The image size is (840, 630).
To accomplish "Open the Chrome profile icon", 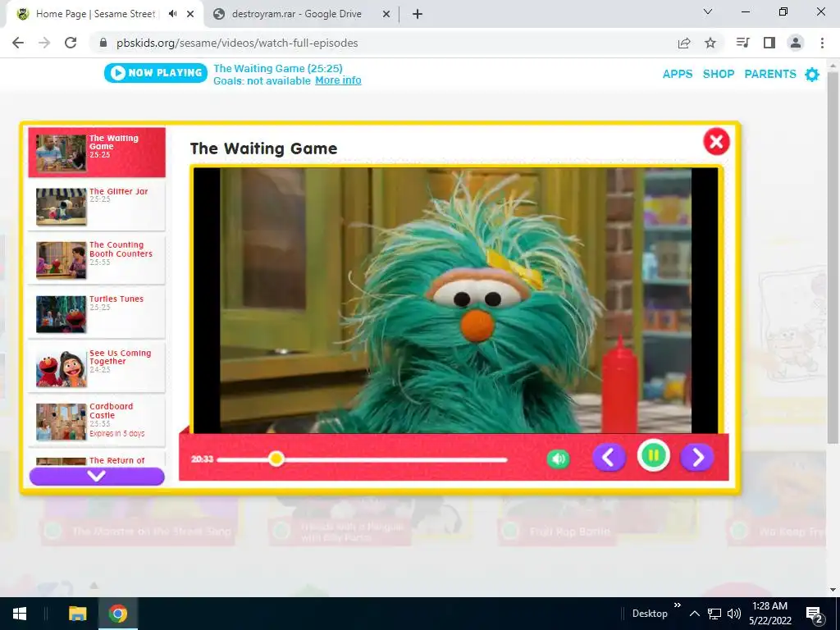I will 796,43.
